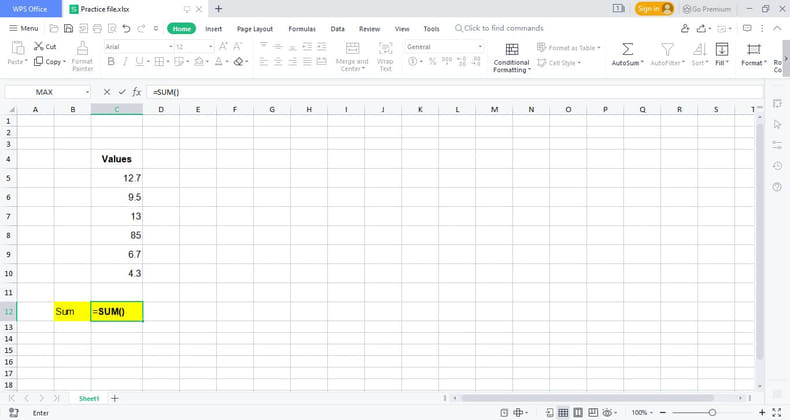Open Cell Style menu
Image resolution: width=790 pixels, height=420 pixels.
(559, 63)
